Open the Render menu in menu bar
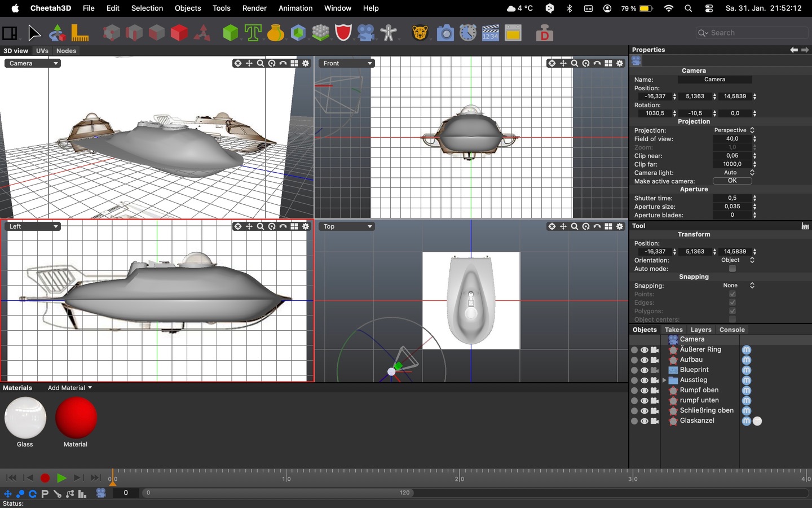 [x=254, y=8]
